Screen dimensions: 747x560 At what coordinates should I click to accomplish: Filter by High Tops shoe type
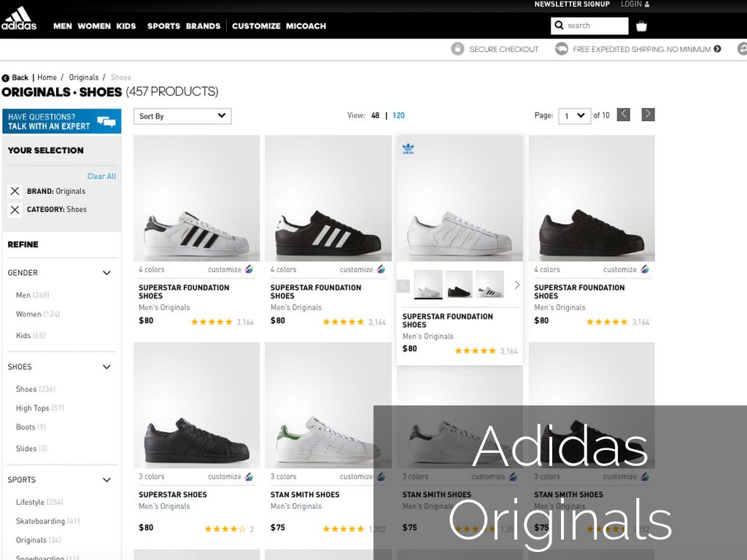[x=33, y=408]
